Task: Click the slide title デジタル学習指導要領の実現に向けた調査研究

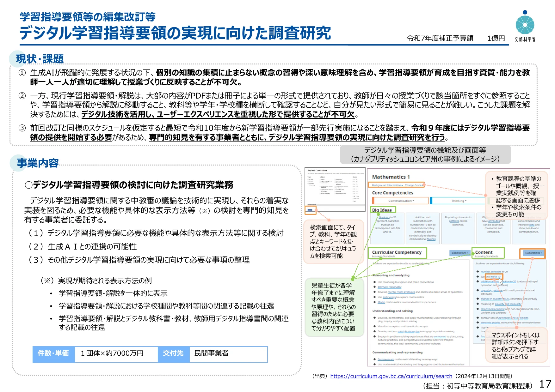Action: pos(175,33)
